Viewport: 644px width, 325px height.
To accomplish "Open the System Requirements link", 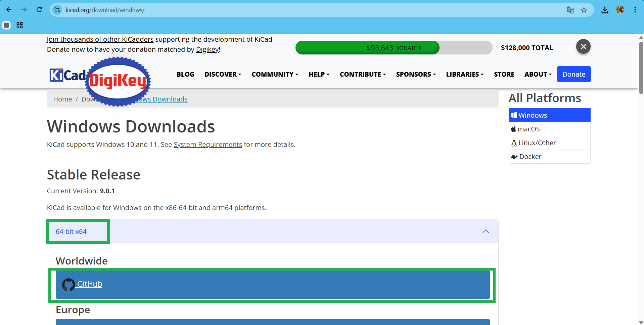I will [208, 145].
